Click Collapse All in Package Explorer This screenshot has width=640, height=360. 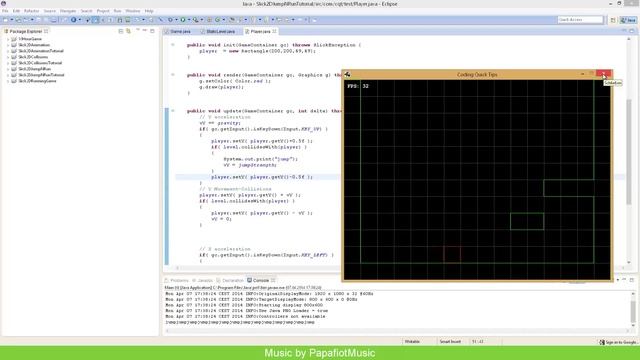(121, 31)
